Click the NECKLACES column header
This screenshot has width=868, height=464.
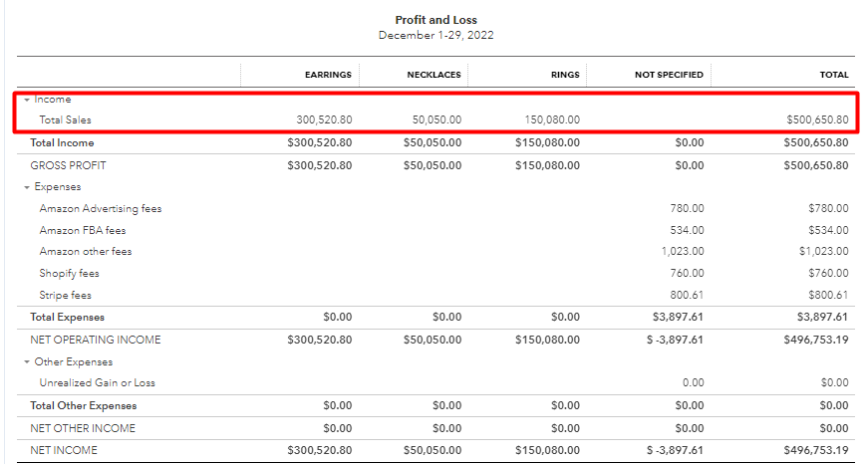(x=434, y=75)
